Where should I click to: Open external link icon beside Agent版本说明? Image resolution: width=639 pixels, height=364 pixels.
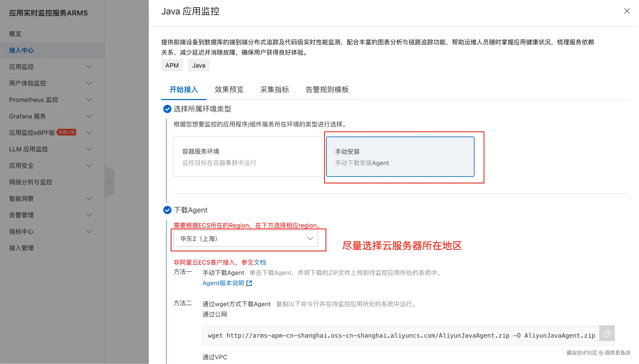point(249,283)
